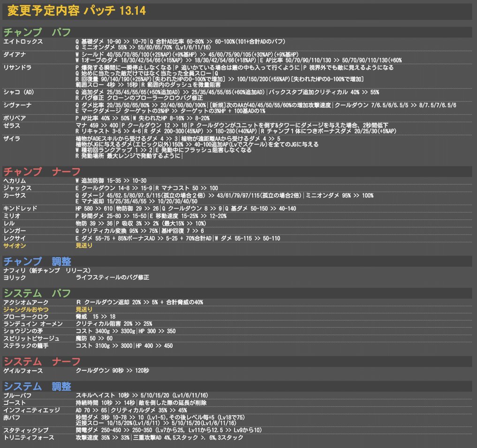Click the 赤バフ entry
Image resolution: width=477 pixels, height=448 pixels.
12,418
